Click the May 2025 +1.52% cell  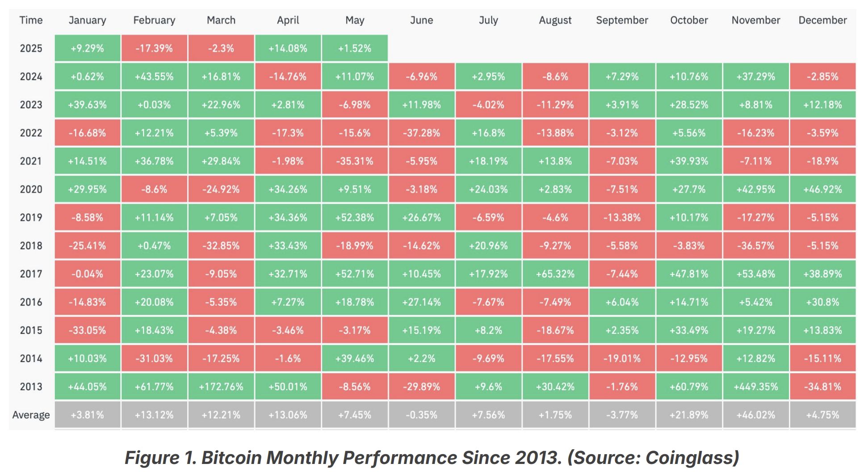pyautogui.click(x=355, y=48)
